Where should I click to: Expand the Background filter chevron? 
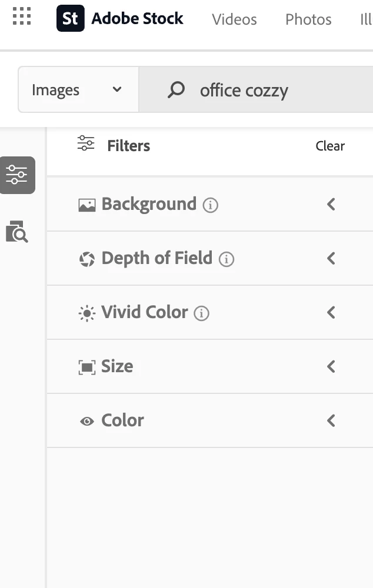click(331, 205)
